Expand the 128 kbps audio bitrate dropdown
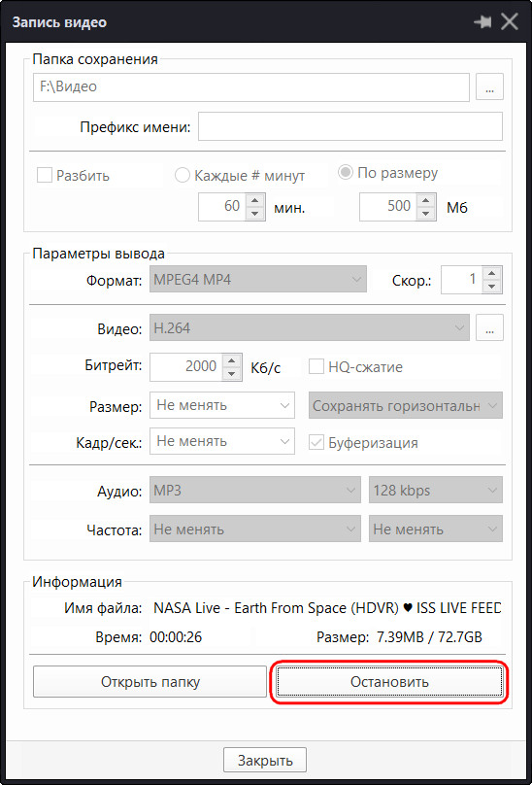The width and height of the screenshot is (532, 785). point(436,490)
